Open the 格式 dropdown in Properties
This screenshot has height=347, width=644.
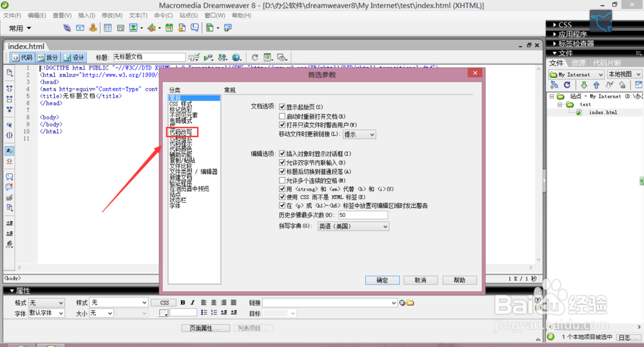[46, 303]
